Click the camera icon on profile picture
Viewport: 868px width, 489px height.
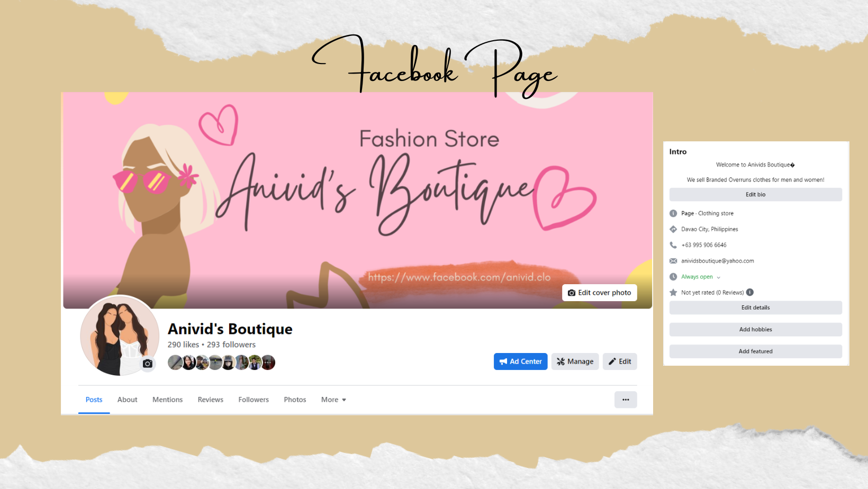coord(148,364)
